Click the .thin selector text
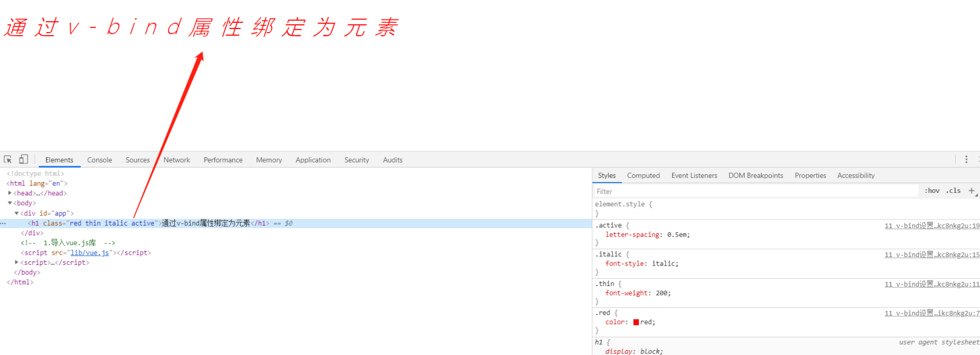Image resolution: width=980 pixels, height=355 pixels. (x=604, y=284)
